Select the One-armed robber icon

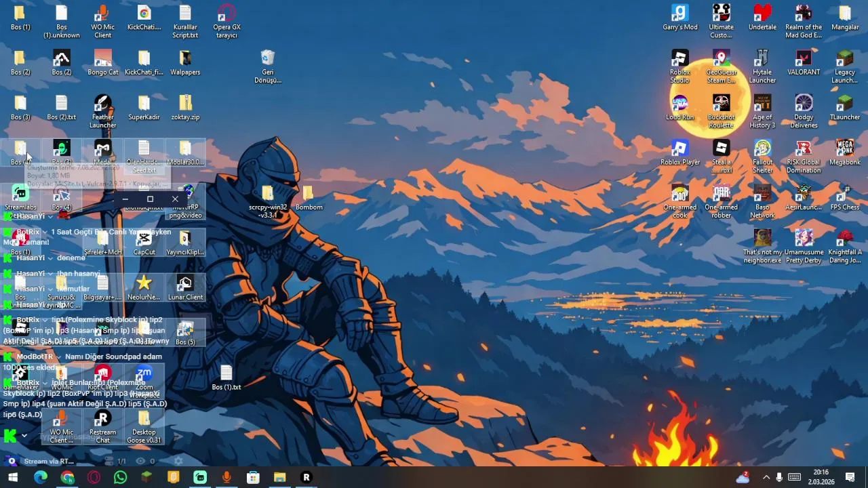tap(721, 201)
